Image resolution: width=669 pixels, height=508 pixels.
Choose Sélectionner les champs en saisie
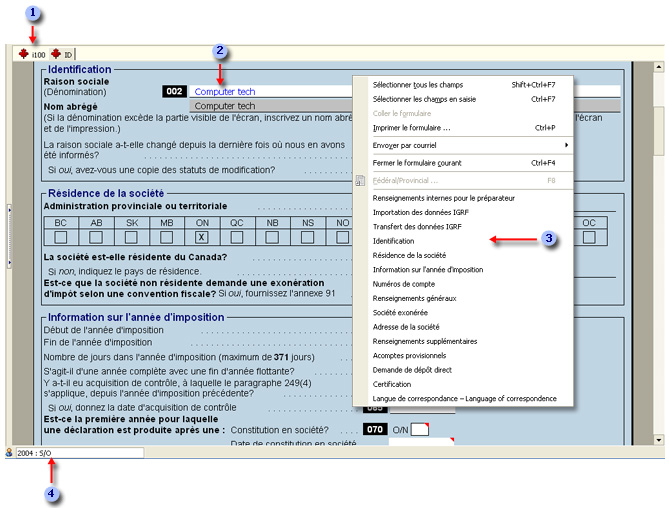click(x=464, y=99)
